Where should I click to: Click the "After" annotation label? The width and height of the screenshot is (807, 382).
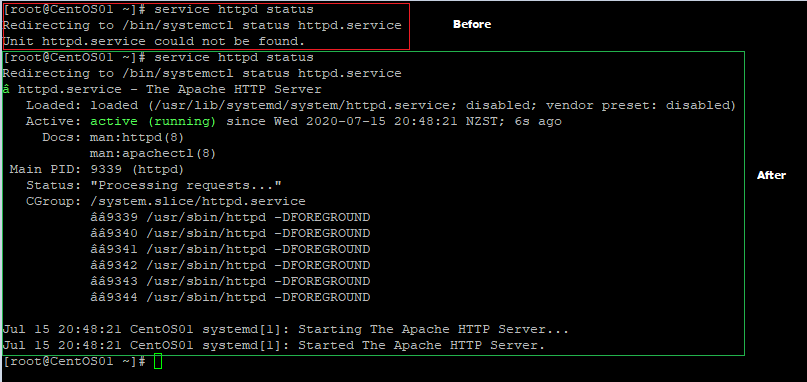(x=771, y=175)
